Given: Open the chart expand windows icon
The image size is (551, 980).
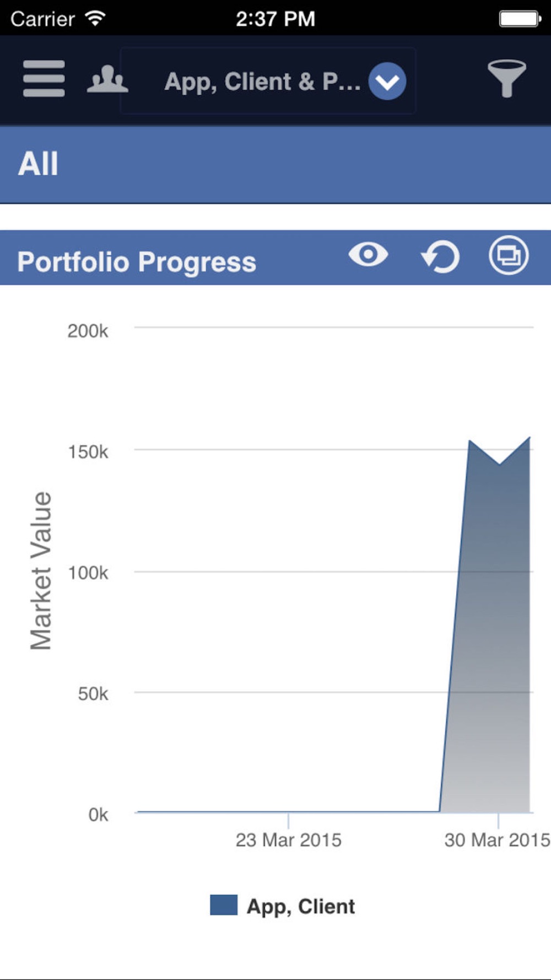Looking at the screenshot, I should pyautogui.click(x=509, y=255).
